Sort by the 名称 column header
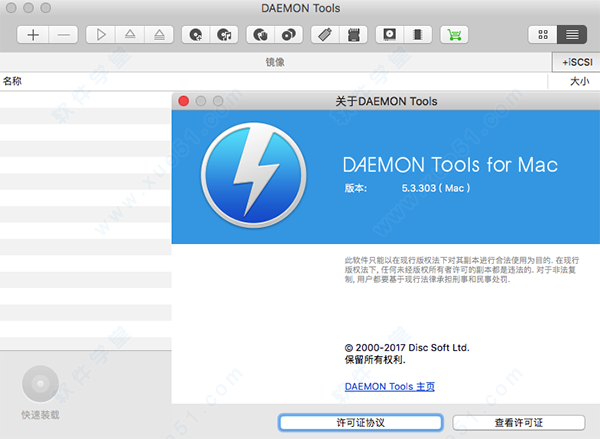600x439 pixels. click(x=12, y=81)
